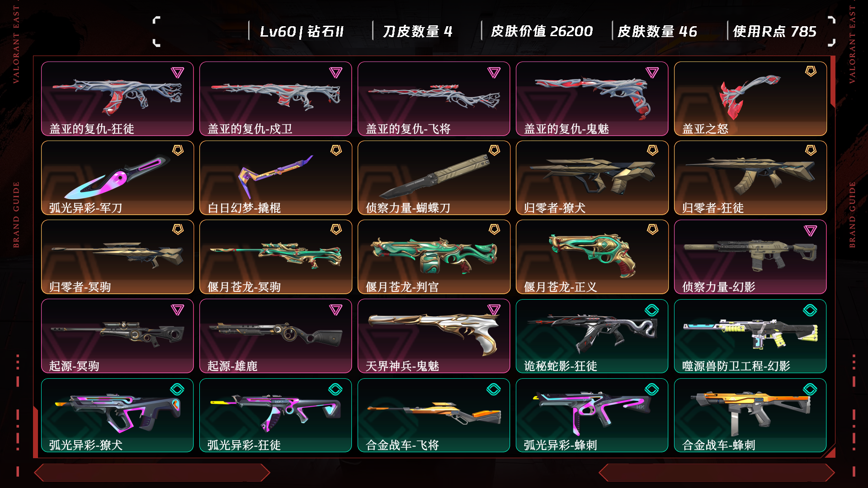Click the gold badge on 偃月苍龙-正义 card

tap(652, 230)
